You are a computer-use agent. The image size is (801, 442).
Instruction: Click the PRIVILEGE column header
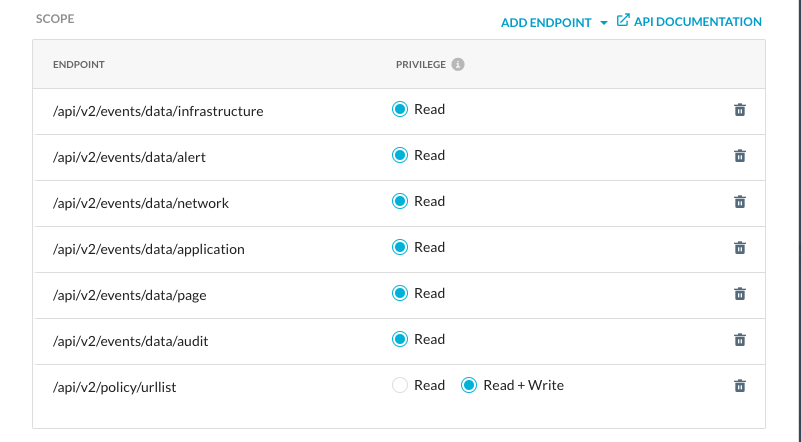420,65
